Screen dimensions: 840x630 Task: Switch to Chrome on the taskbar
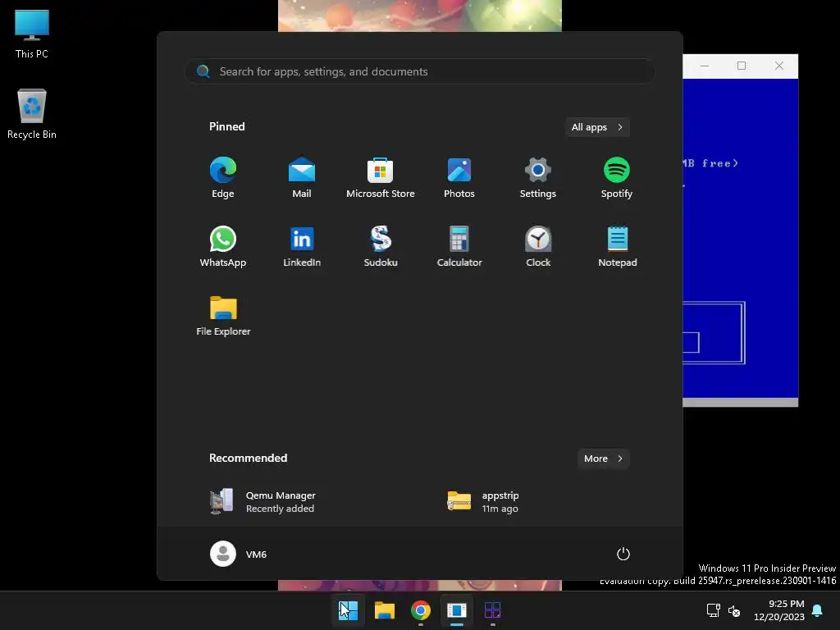coord(421,610)
